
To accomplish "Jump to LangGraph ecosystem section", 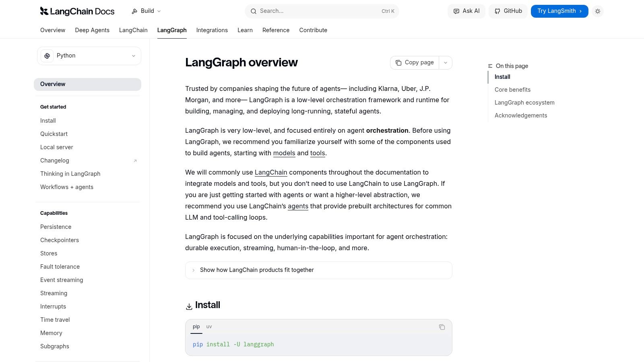I will (524, 103).
